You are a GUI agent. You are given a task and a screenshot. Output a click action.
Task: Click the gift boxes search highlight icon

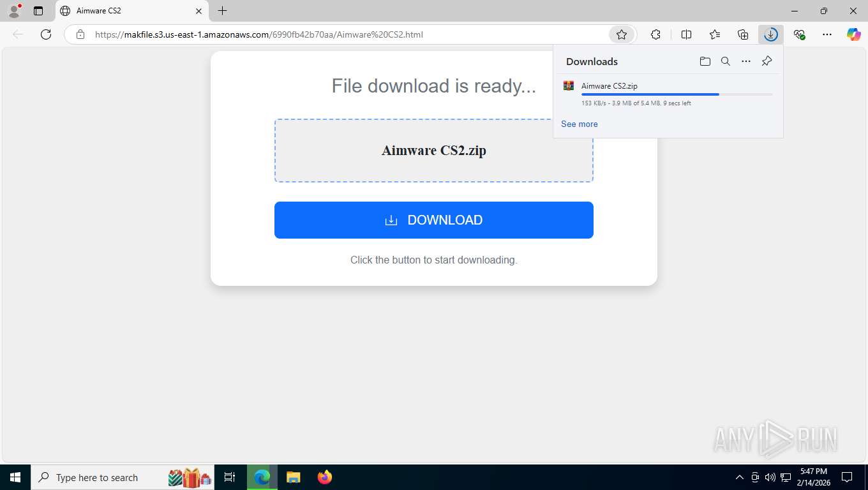click(190, 477)
